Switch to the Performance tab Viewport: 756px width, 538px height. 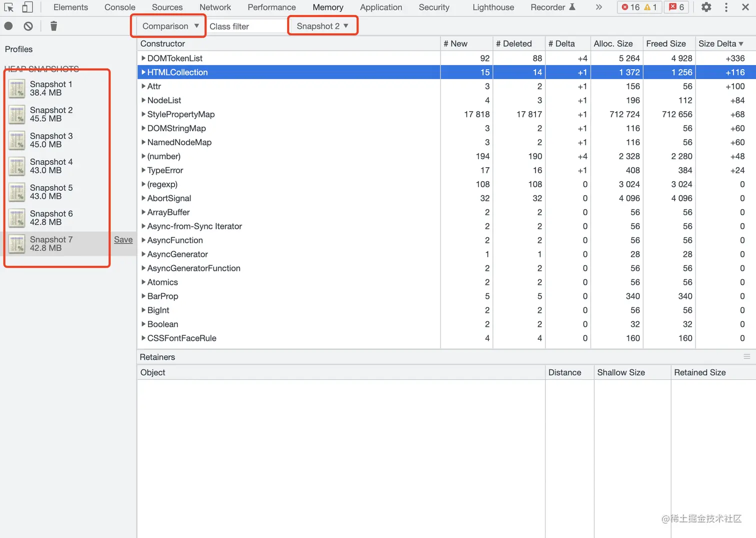tap(271, 8)
